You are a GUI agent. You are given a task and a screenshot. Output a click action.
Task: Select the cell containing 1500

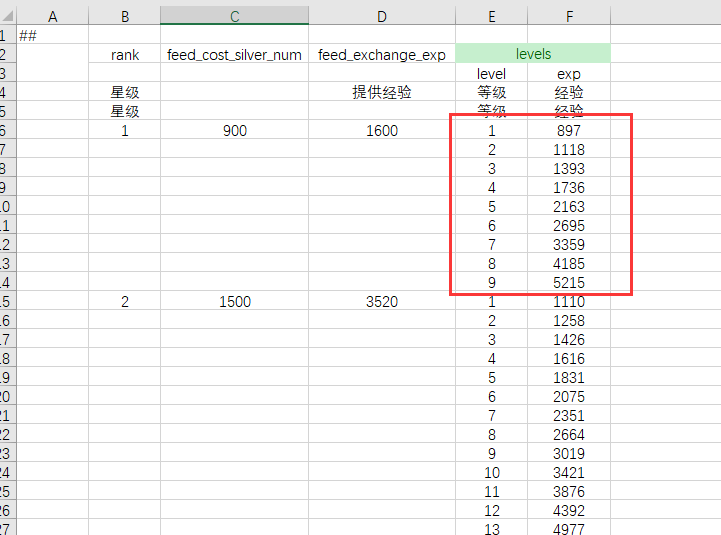click(x=234, y=302)
